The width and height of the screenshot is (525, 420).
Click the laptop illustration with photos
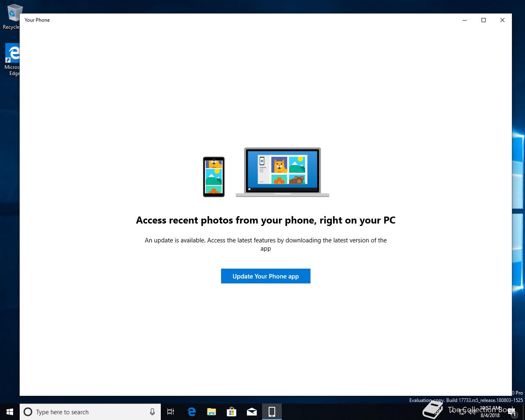point(282,172)
